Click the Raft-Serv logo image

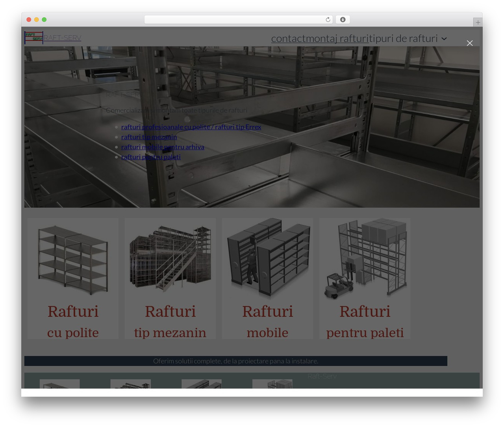point(34,37)
